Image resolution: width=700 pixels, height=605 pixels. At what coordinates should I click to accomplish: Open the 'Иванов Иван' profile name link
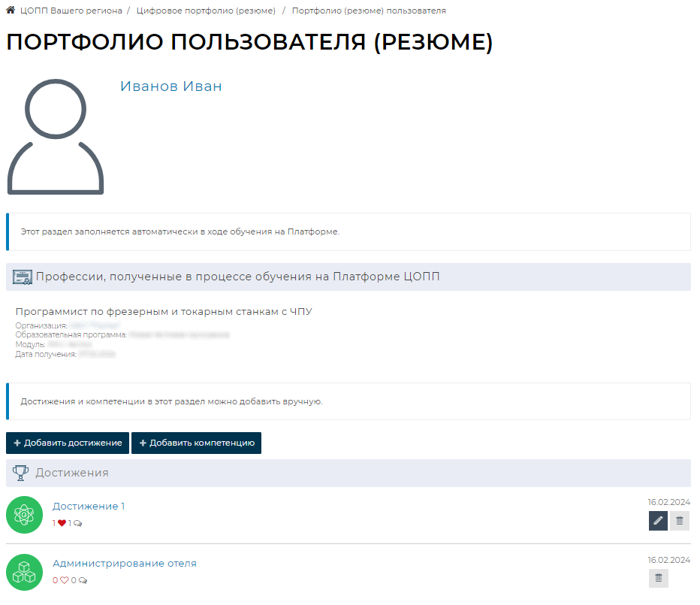pos(170,86)
